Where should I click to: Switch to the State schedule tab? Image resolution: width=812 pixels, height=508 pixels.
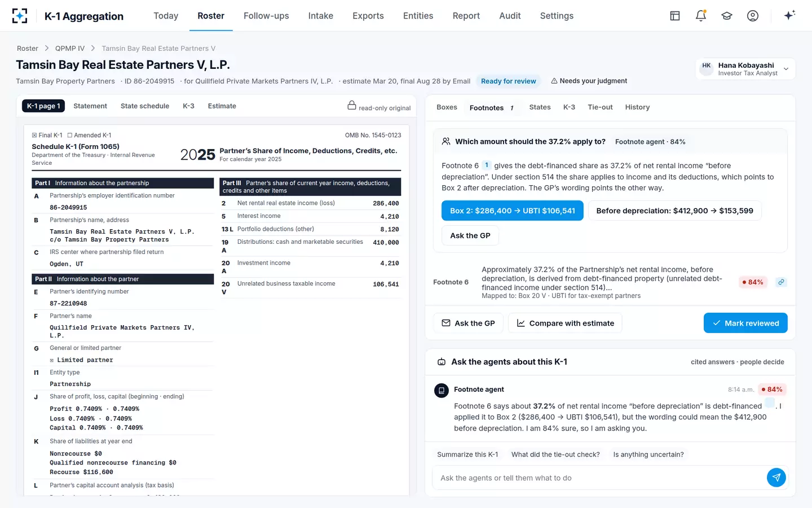pyautogui.click(x=145, y=106)
